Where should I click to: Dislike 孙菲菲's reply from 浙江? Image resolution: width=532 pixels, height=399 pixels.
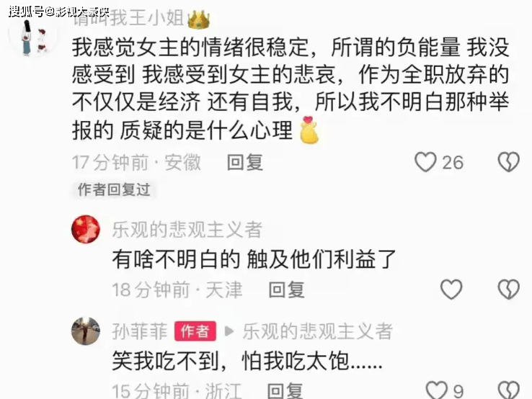[509, 390]
